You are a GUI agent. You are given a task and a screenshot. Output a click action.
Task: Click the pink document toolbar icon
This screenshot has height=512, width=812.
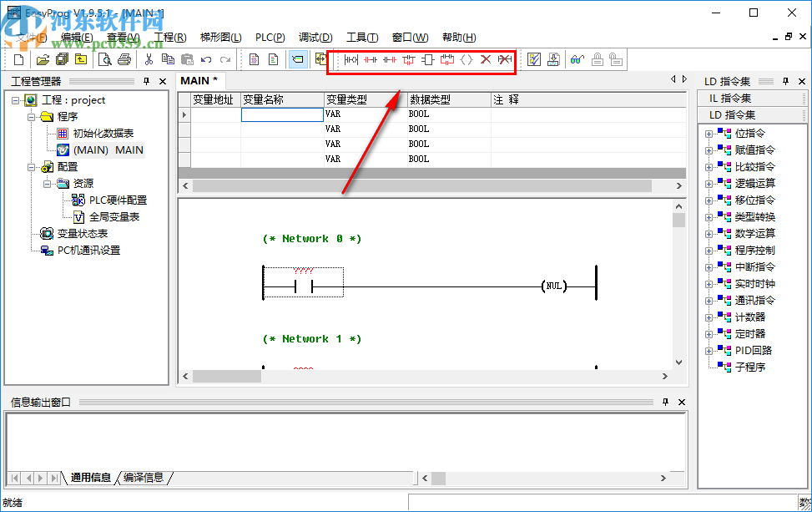point(254,60)
